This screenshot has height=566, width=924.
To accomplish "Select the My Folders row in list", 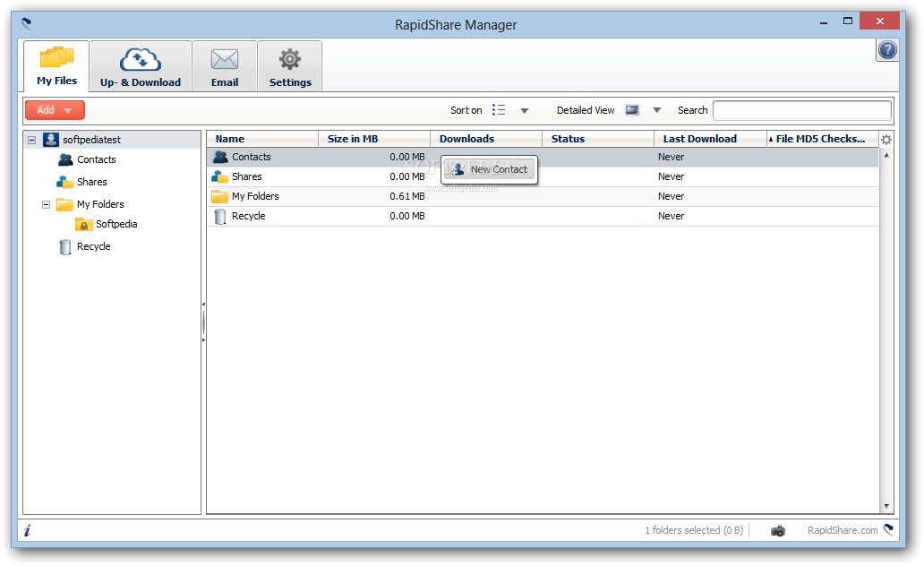I will pyautogui.click(x=543, y=196).
